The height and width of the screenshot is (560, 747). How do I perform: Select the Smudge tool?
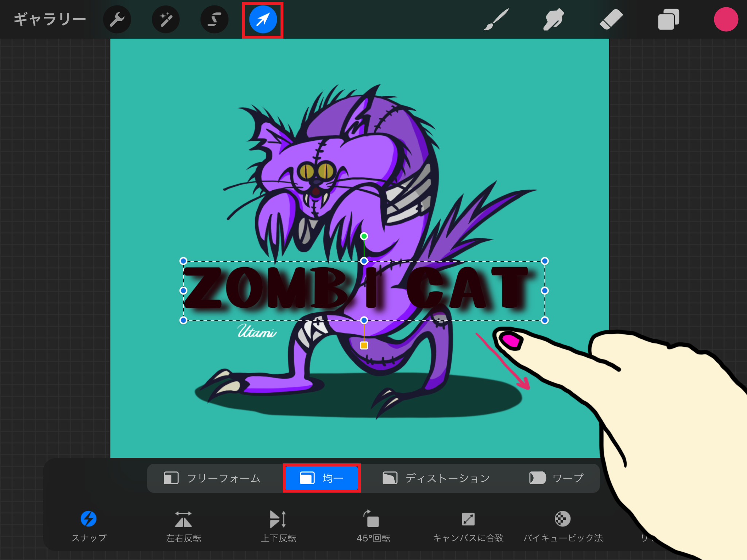[x=554, y=19]
